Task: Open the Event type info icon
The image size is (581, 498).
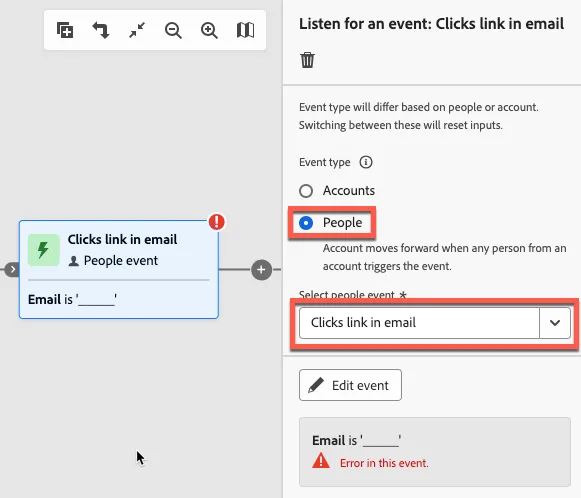Action: tap(366, 162)
